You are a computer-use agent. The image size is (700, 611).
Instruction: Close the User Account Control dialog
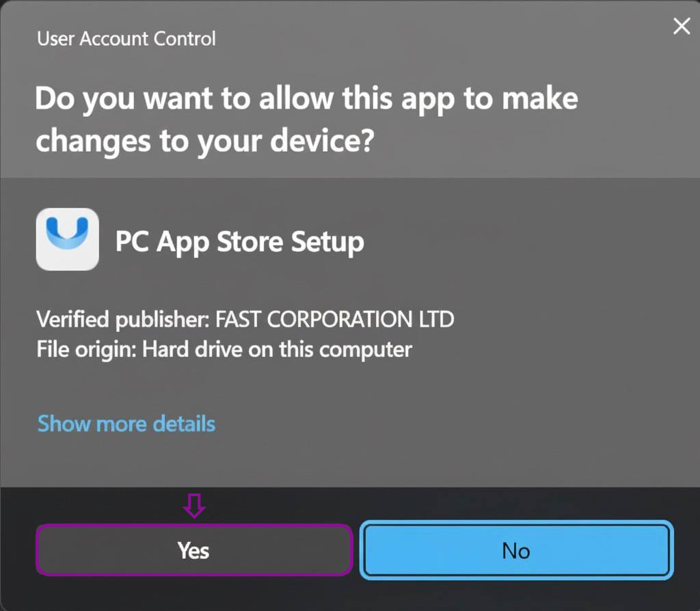click(682, 26)
